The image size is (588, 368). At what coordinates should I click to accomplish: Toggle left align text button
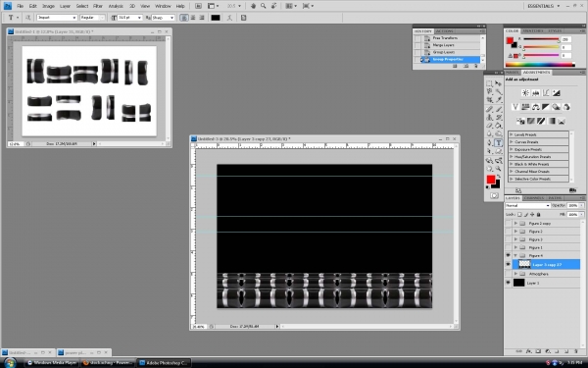click(x=184, y=18)
